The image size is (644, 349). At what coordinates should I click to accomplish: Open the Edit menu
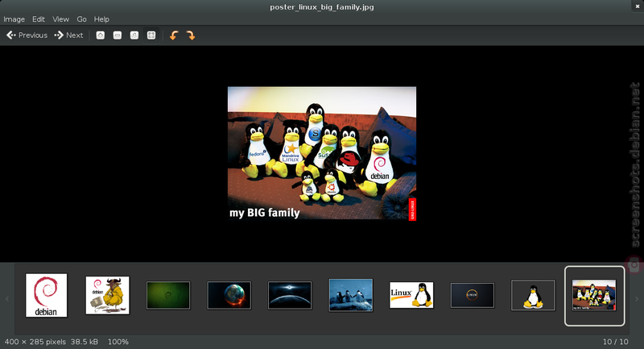tap(39, 19)
